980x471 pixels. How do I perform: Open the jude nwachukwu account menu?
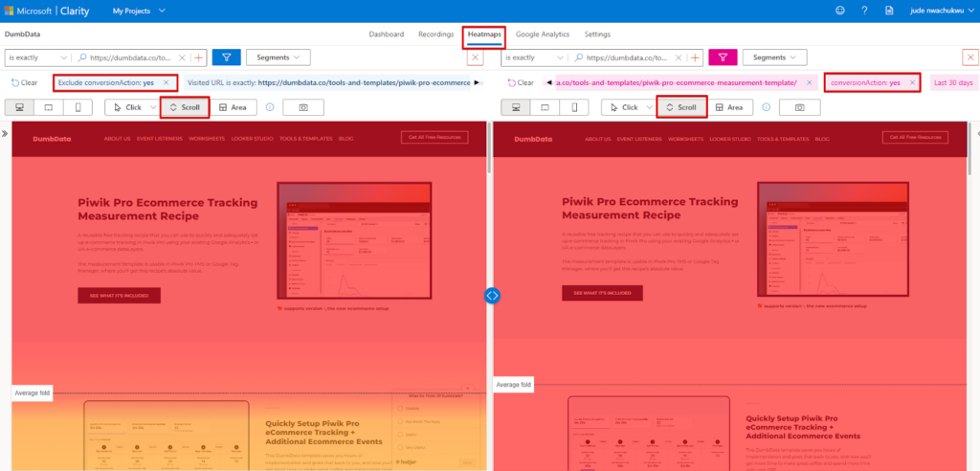point(943,11)
